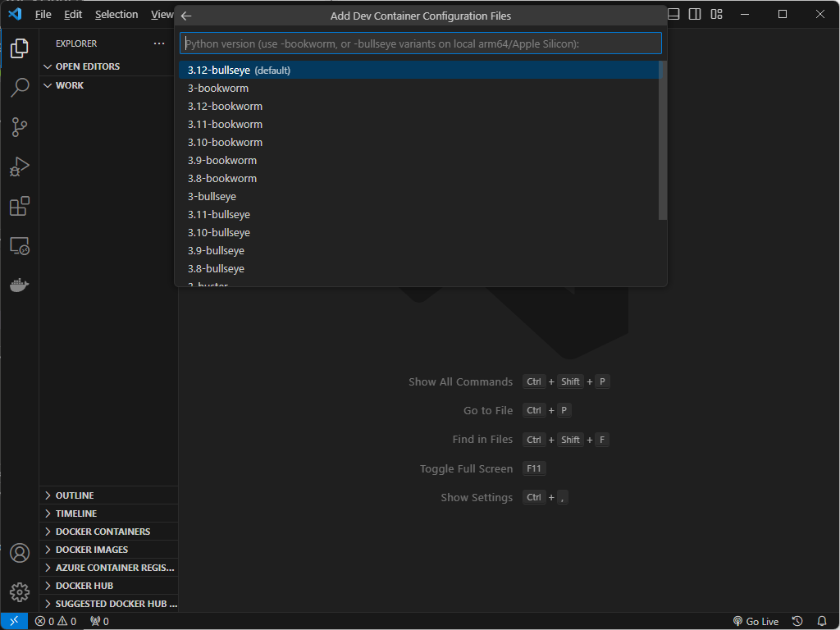This screenshot has height=630, width=840.
Task: Open the Run and Debug view icon
Action: 20,167
